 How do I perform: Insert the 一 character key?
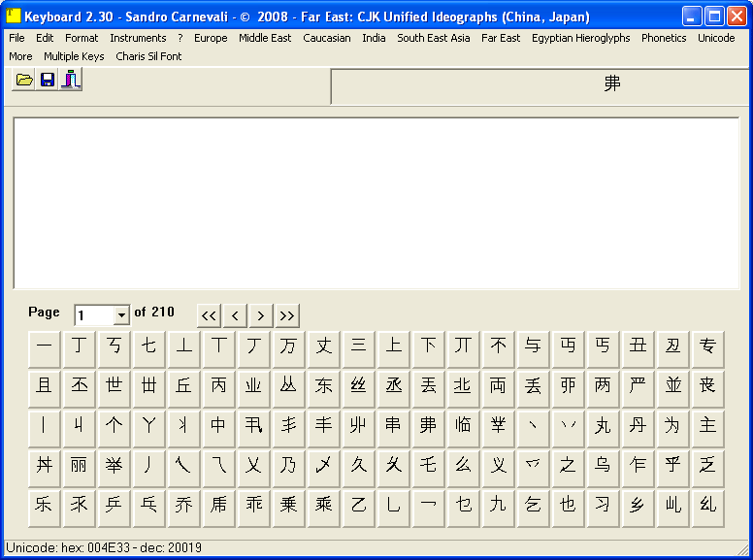[45, 349]
